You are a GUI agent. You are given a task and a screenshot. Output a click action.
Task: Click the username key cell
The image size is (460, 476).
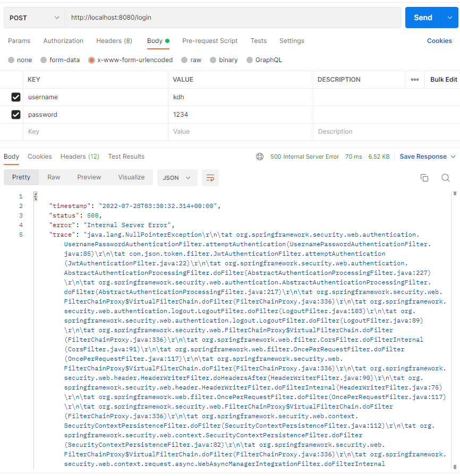pyautogui.click(x=96, y=97)
